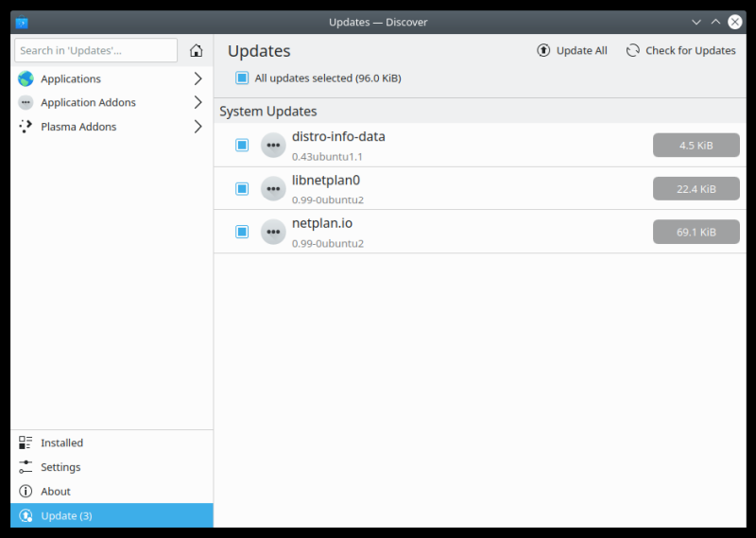Click the distro-info-data package icon

click(273, 145)
